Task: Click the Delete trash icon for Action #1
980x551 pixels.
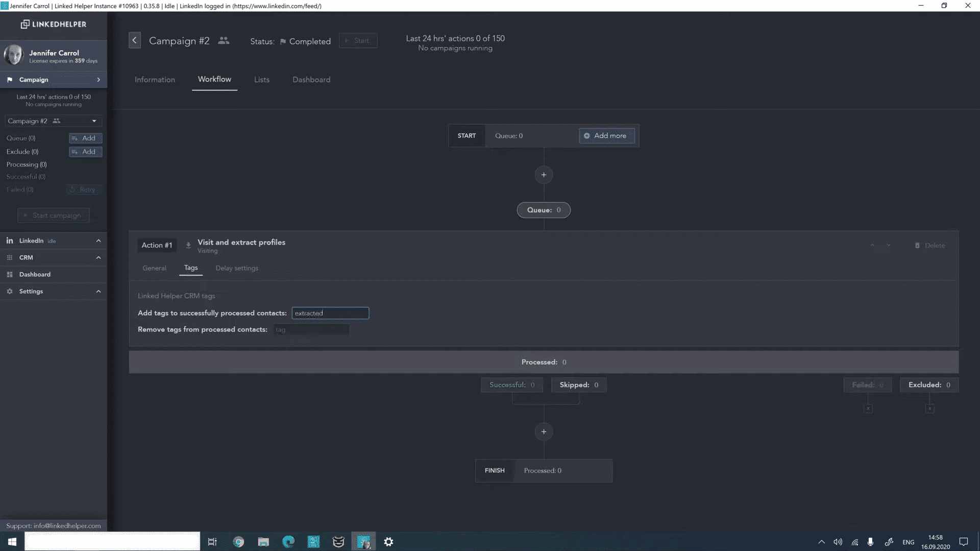Action: point(917,246)
